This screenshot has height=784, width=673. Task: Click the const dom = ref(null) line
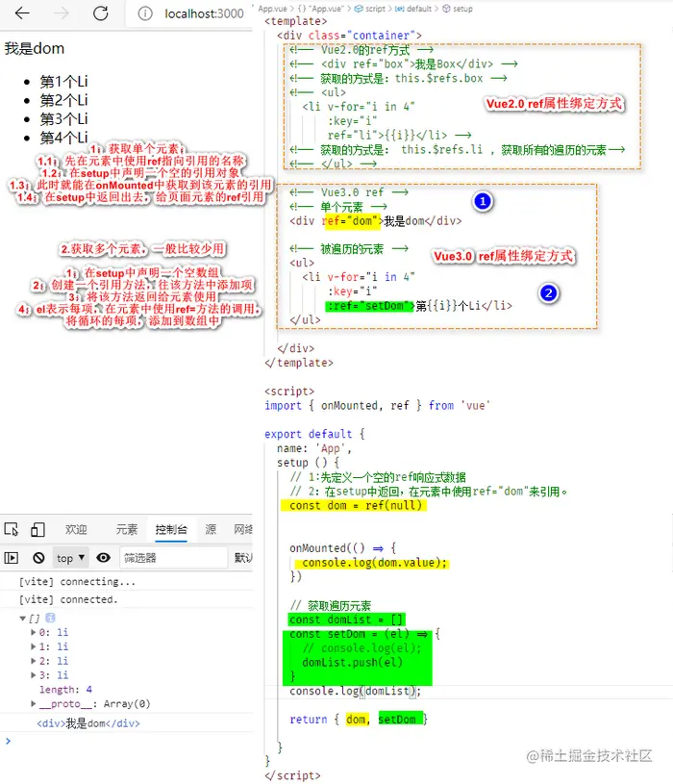pos(355,505)
